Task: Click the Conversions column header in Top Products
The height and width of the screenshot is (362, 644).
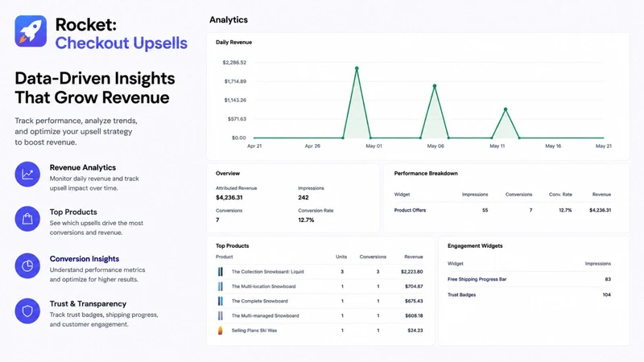Action: point(373,257)
